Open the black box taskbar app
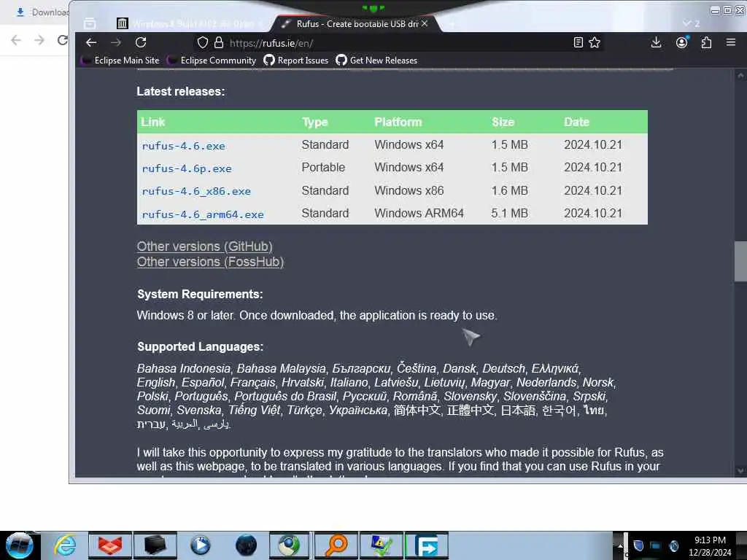 pos(155,545)
